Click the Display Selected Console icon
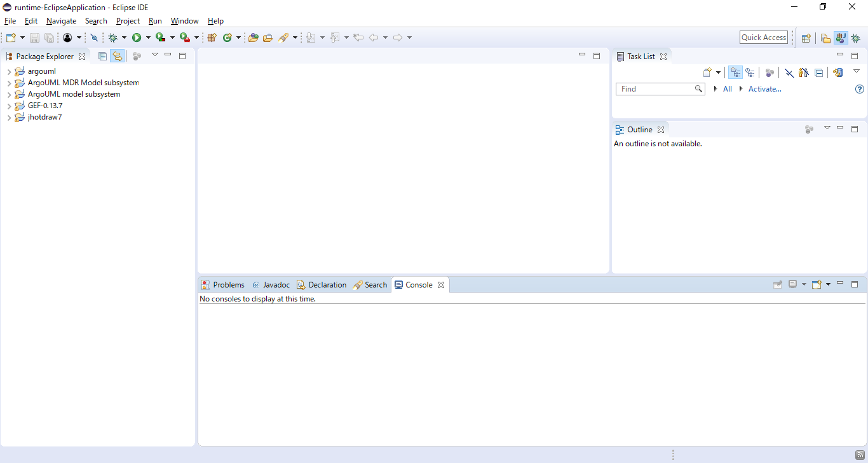The image size is (868, 463). pyautogui.click(x=793, y=284)
